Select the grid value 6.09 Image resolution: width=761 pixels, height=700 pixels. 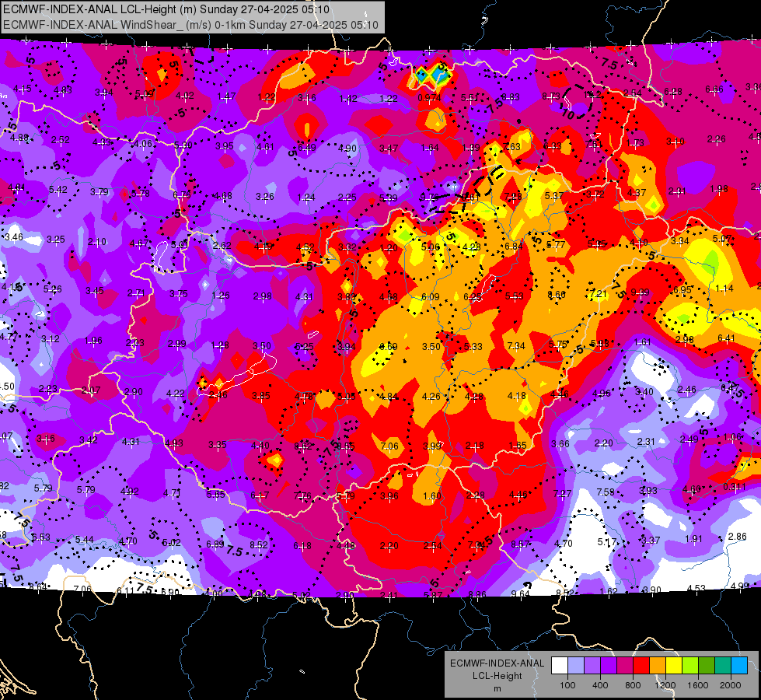[x=431, y=297]
